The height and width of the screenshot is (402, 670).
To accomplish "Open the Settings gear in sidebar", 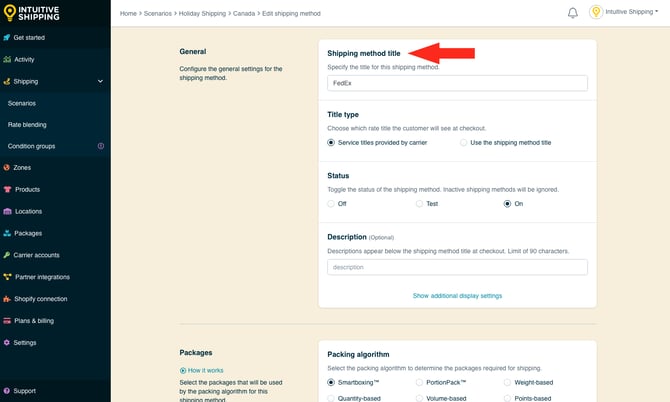I will click(x=7, y=342).
